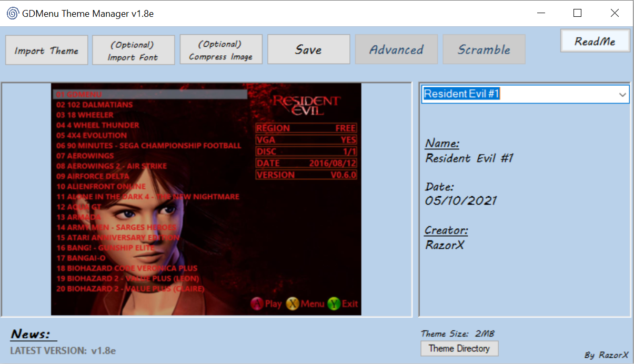Click the 04 4 WHEEL THUNDER entry
This screenshot has width=634, height=364.
(98, 125)
